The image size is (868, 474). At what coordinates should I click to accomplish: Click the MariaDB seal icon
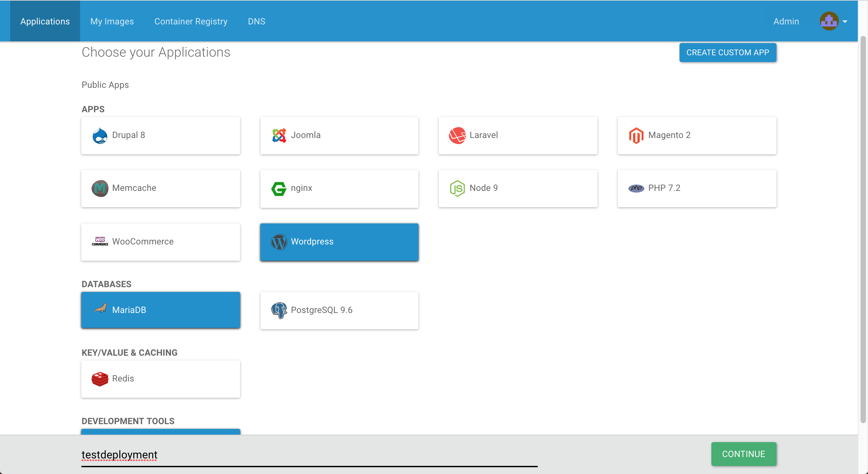100,309
